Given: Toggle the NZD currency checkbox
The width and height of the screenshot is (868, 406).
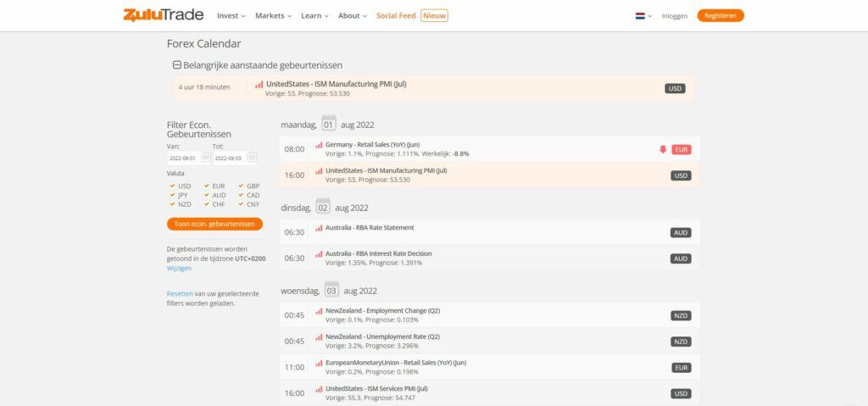Looking at the screenshot, I should [173, 203].
